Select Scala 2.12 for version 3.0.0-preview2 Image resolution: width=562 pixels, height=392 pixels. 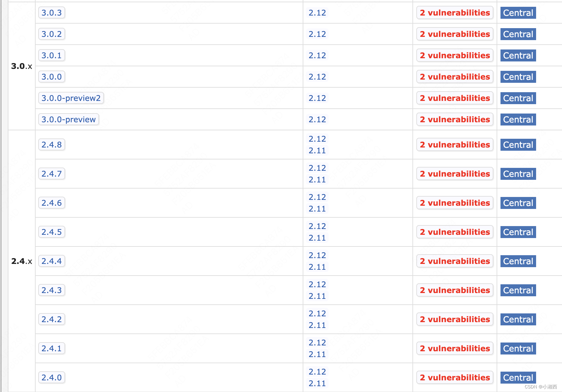pos(317,98)
